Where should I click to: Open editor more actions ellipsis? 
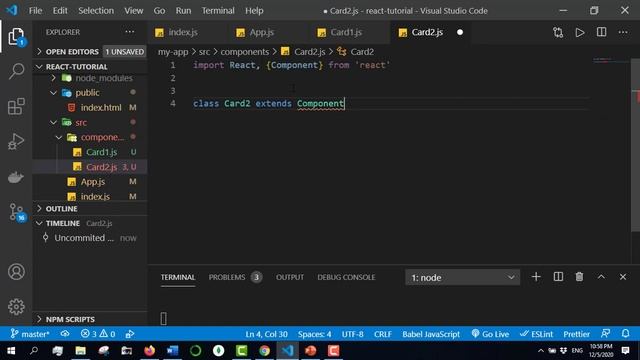(x=623, y=32)
